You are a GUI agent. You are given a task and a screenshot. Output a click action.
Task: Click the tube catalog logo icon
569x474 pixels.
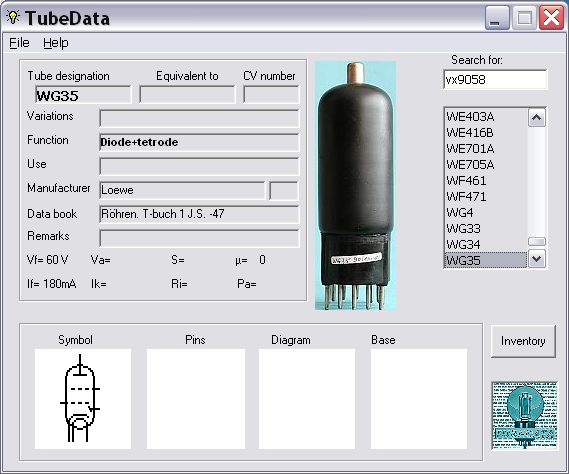pyautogui.click(x=524, y=416)
